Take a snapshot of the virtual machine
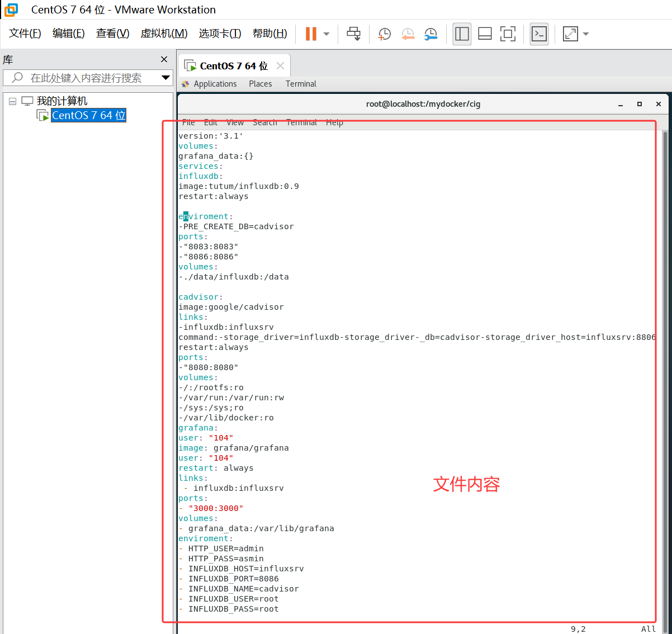This screenshot has height=634, width=672. coord(384,34)
